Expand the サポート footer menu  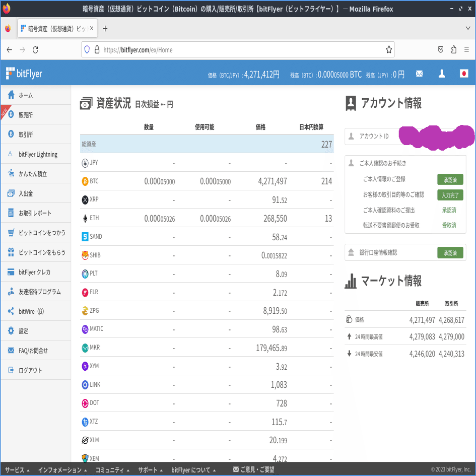[150, 469]
